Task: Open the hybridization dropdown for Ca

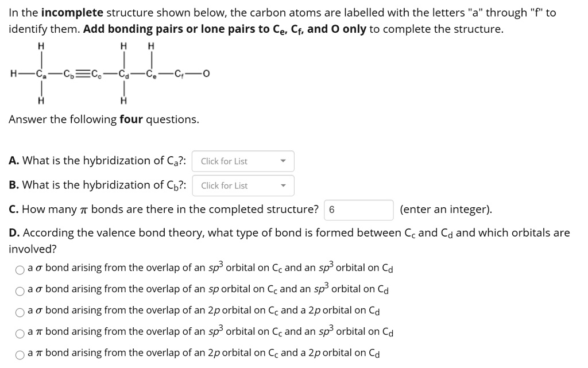Action: coord(243,161)
